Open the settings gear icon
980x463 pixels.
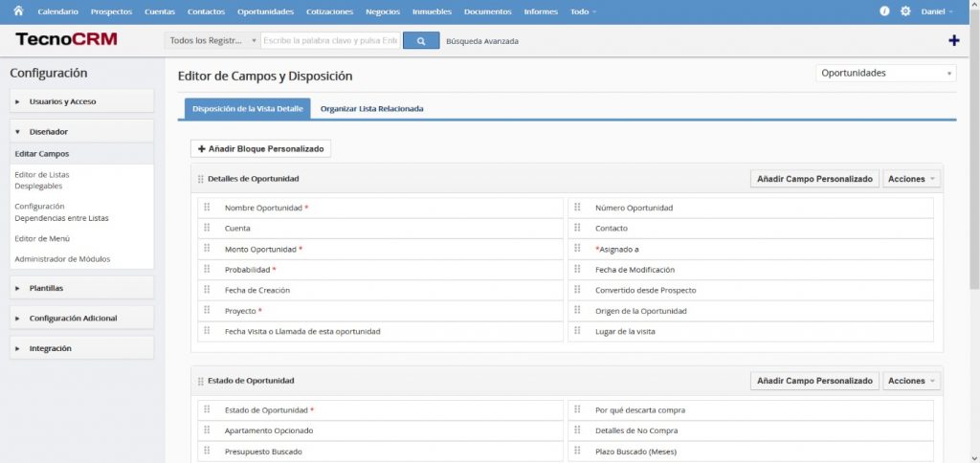(905, 11)
